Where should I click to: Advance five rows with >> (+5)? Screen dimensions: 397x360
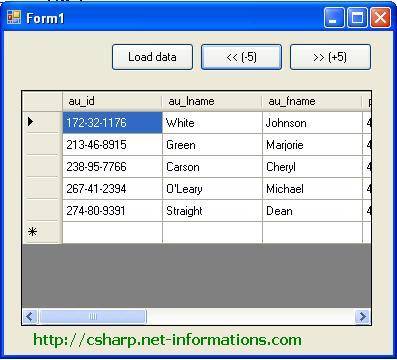[x=330, y=57]
